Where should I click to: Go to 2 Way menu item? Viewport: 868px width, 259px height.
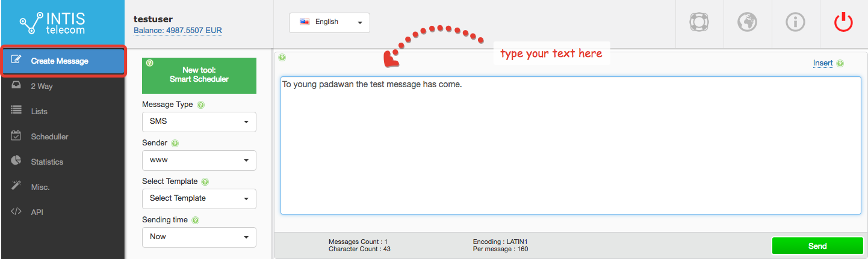coord(63,86)
